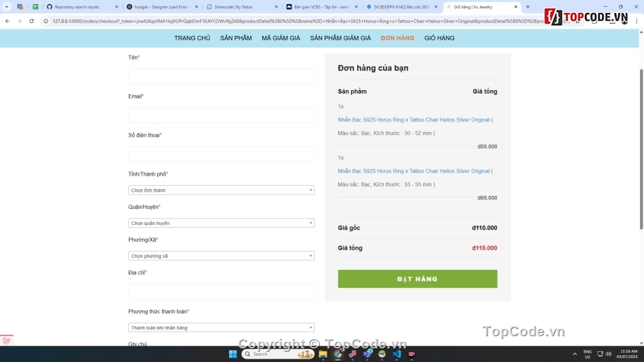Go to SẢN PHẨM in the navigation menu
644x362 pixels.
(236, 38)
